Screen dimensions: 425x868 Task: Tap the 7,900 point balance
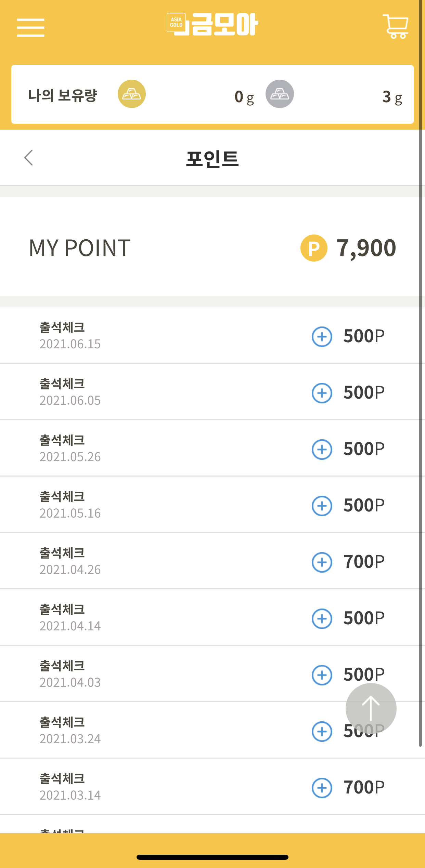pos(366,248)
